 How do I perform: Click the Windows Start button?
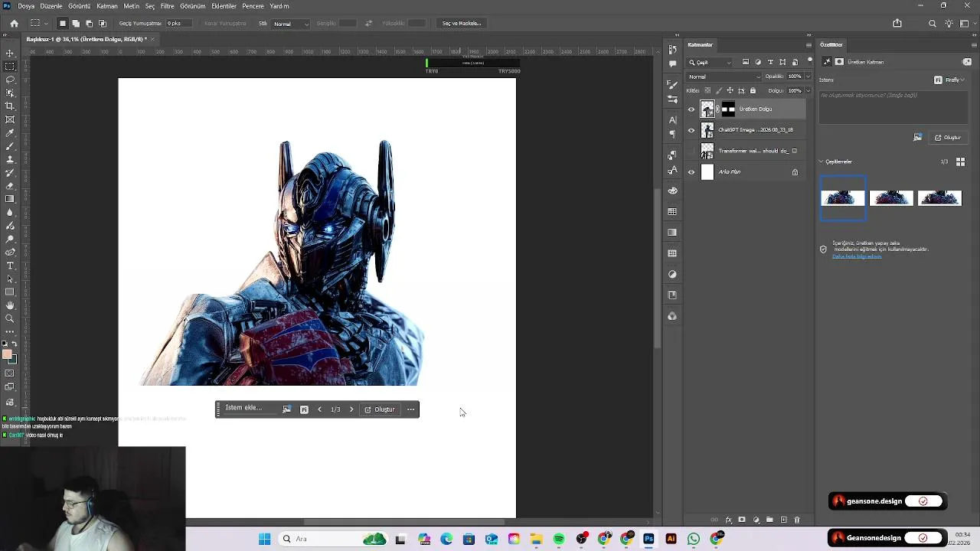pos(264,539)
